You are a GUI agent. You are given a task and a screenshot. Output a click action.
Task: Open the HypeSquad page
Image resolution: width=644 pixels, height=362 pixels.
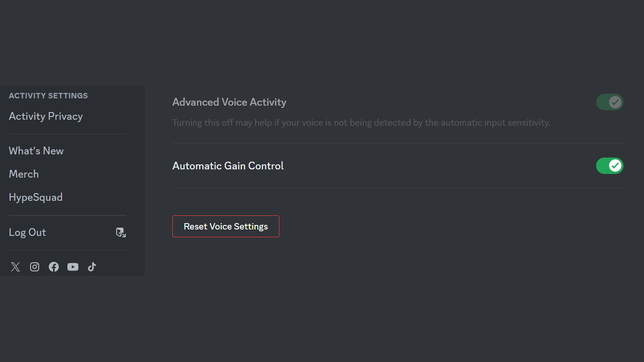click(x=35, y=197)
